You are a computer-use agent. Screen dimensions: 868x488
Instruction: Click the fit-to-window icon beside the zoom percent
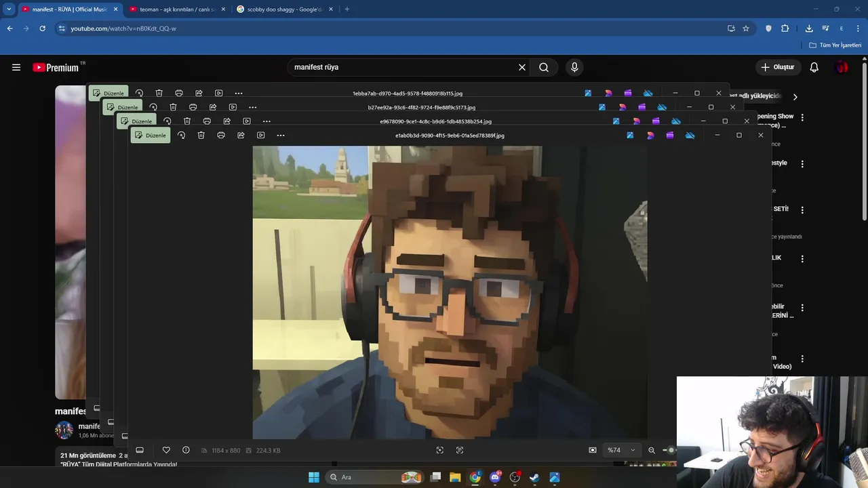tap(593, 450)
